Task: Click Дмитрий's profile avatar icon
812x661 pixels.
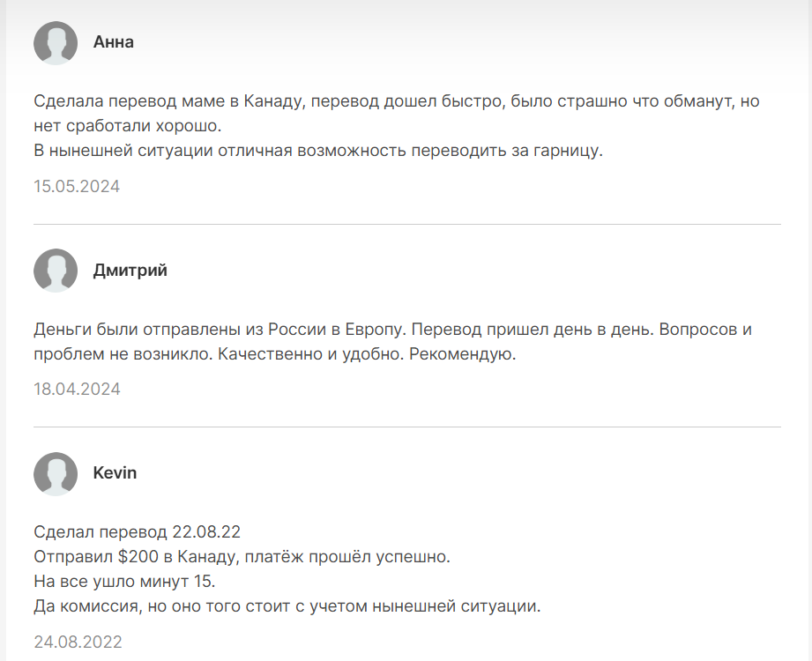Action: 56,271
